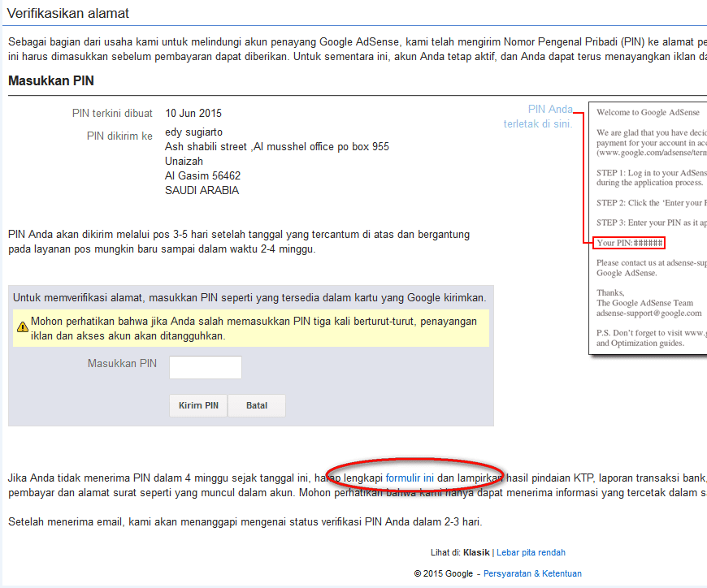Click the yellow warning triangle icon

pos(22,327)
